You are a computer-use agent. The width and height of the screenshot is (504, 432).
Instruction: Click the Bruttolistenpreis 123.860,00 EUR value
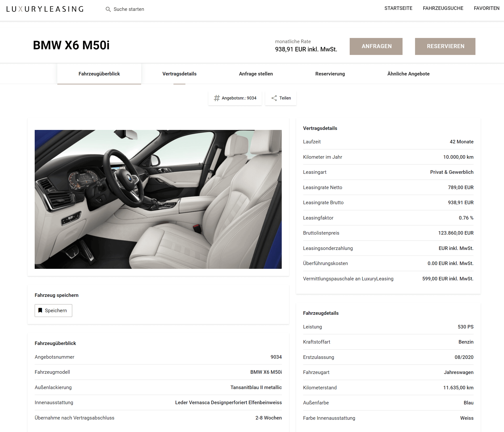tap(456, 233)
